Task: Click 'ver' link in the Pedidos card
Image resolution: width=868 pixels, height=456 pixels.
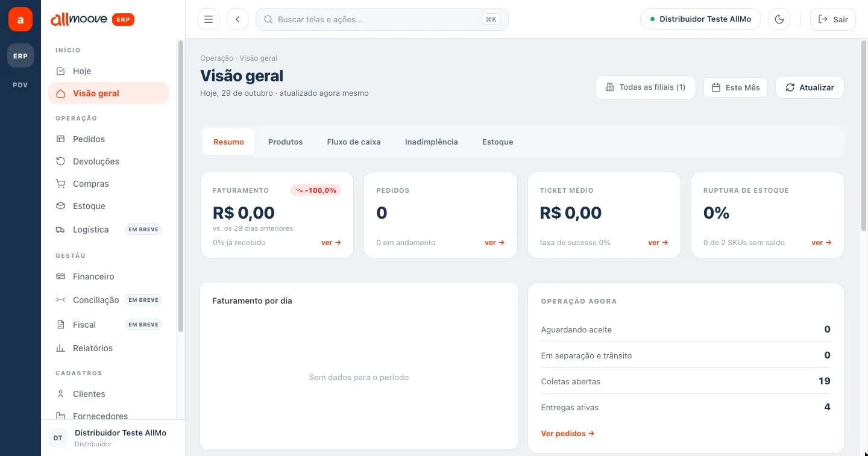Action: point(494,243)
